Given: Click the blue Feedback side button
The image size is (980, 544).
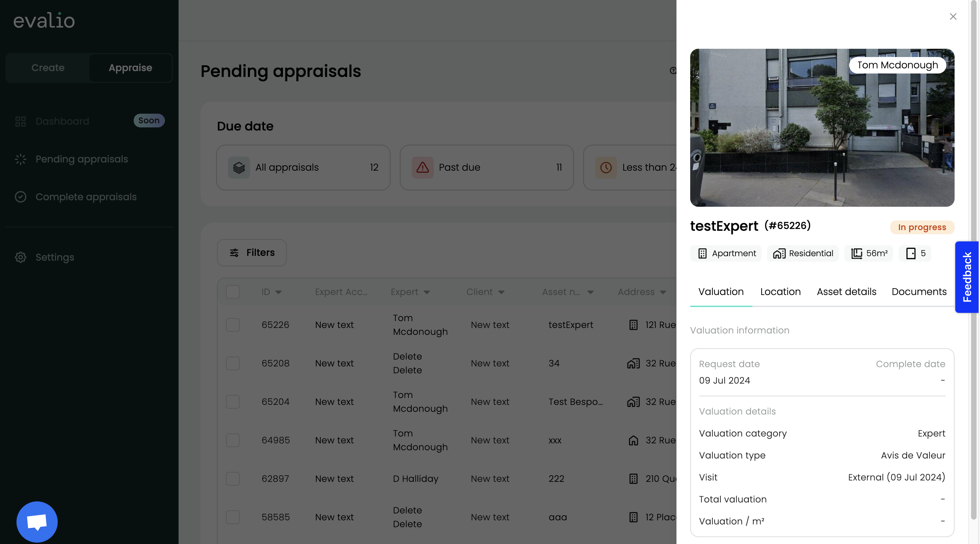Looking at the screenshot, I should coord(967,277).
